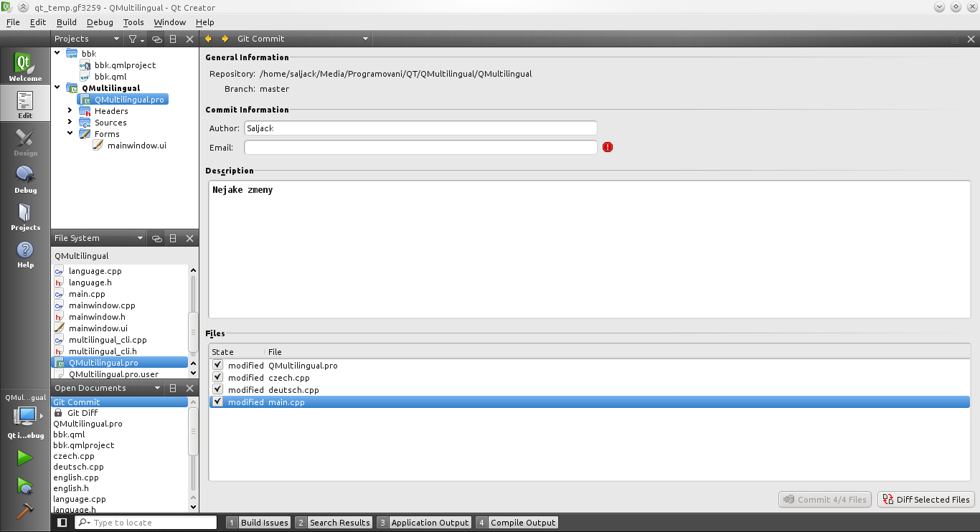Collapse the Forms folder
Screen dimensions: 980x532
70,133
